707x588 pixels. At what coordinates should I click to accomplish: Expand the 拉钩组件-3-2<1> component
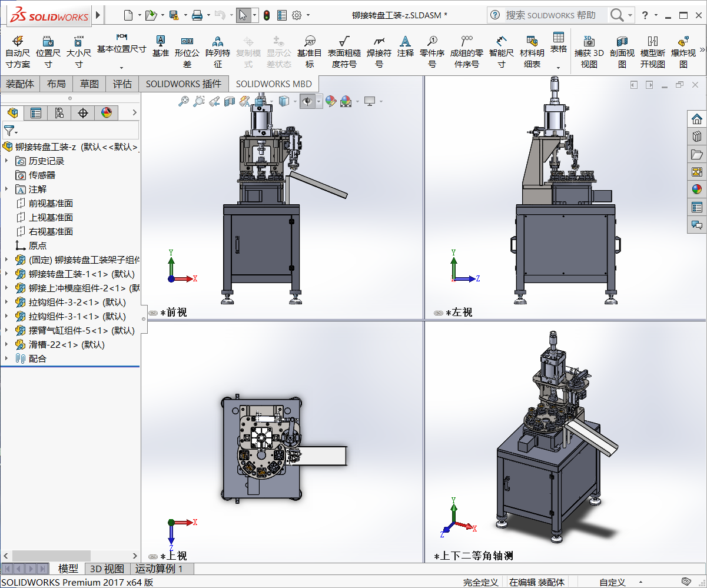6,302
